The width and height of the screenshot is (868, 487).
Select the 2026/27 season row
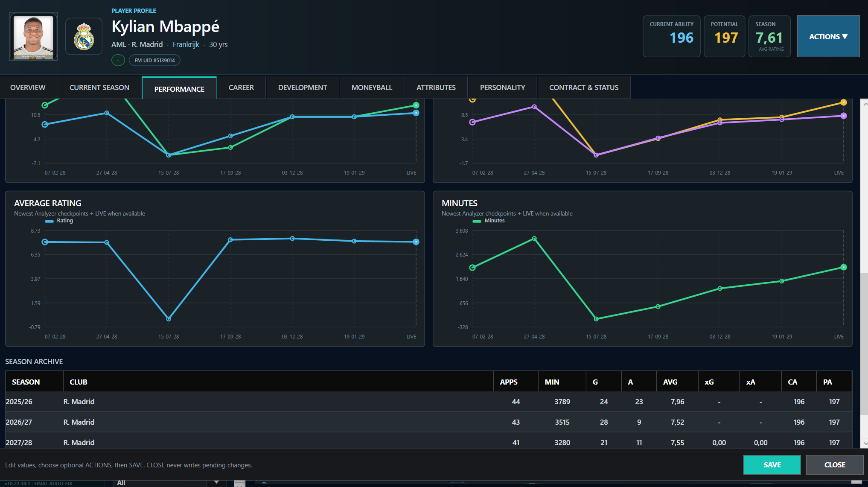(428, 422)
